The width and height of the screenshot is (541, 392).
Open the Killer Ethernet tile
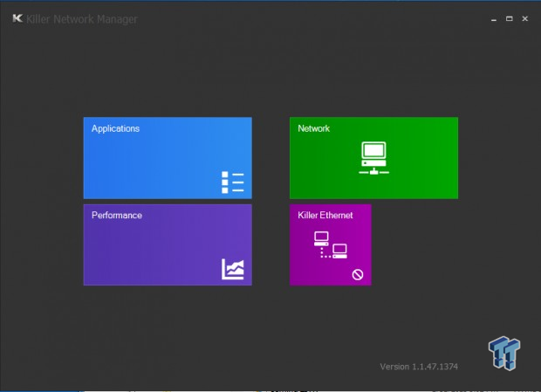[x=331, y=244]
